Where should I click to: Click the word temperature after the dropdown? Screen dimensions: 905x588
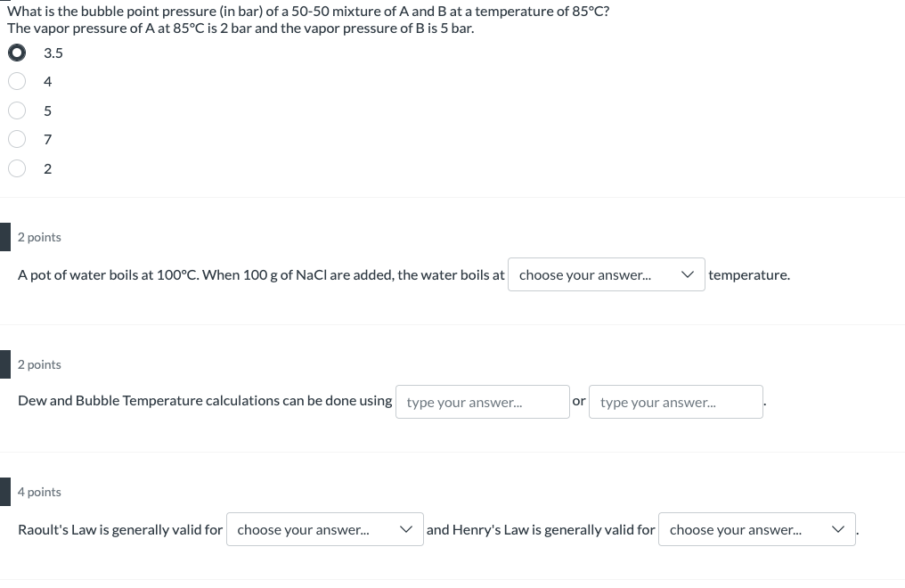coord(749,274)
